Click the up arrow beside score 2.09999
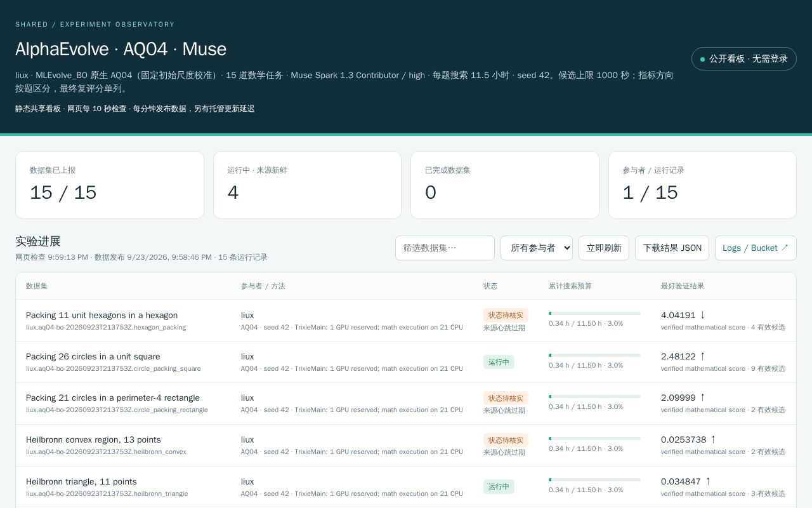The height and width of the screenshot is (508, 812). coord(703,398)
